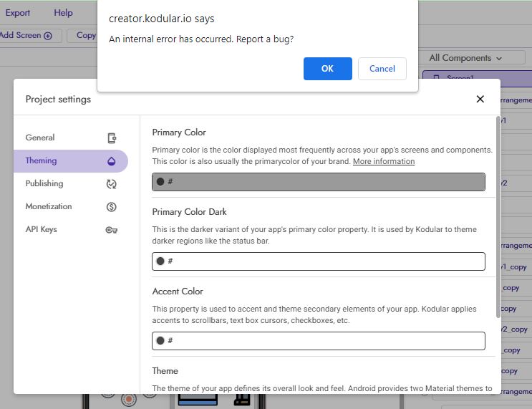Open the General settings tab

pos(40,138)
